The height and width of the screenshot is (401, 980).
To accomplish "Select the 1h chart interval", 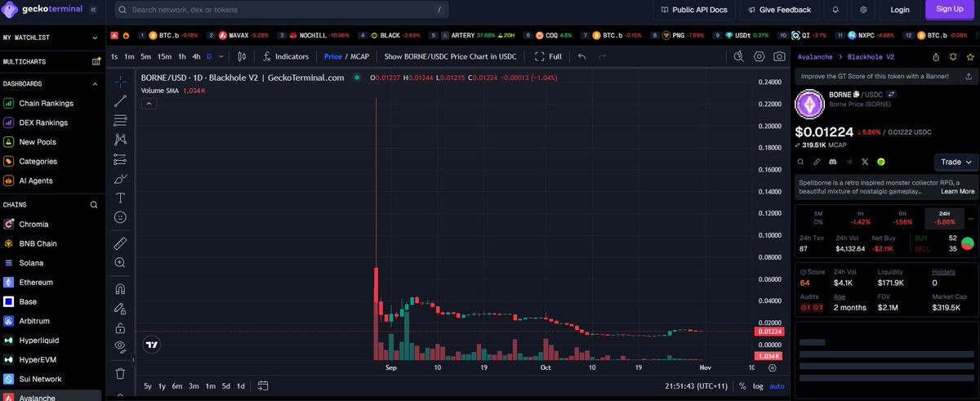I will 181,56.
